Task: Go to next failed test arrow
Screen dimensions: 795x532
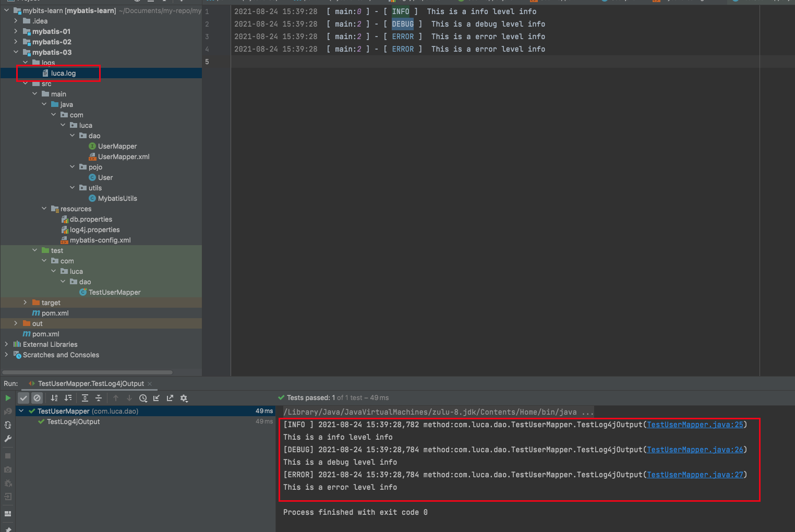Action: (129, 398)
